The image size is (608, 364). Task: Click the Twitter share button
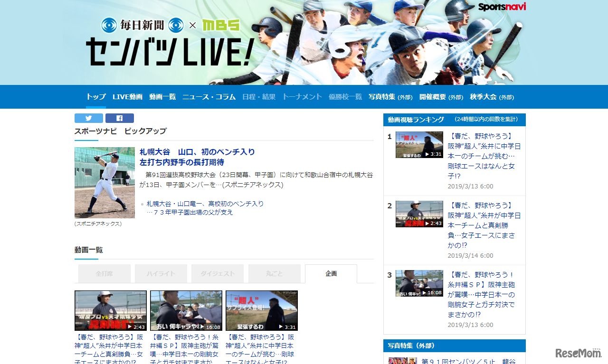click(88, 118)
